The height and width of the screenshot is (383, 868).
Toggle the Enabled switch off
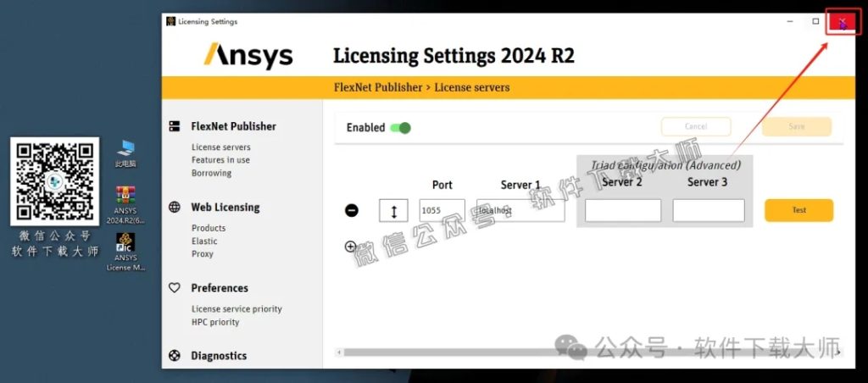tap(400, 128)
